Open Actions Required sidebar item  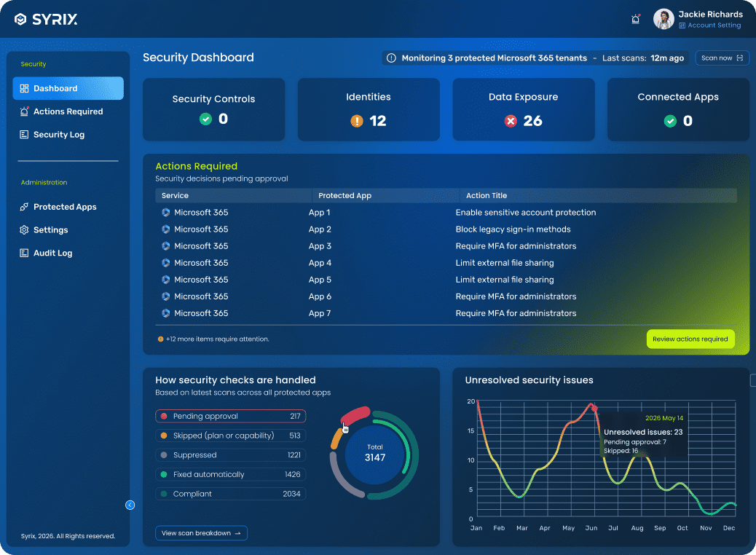[x=68, y=111]
